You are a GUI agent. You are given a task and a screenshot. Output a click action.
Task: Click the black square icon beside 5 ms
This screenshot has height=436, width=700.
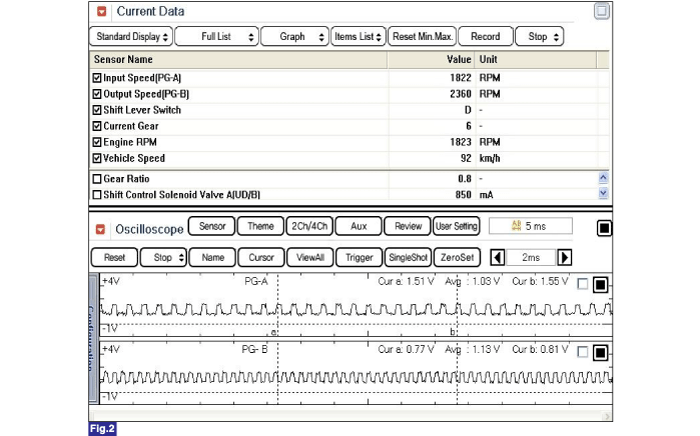(x=604, y=228)
